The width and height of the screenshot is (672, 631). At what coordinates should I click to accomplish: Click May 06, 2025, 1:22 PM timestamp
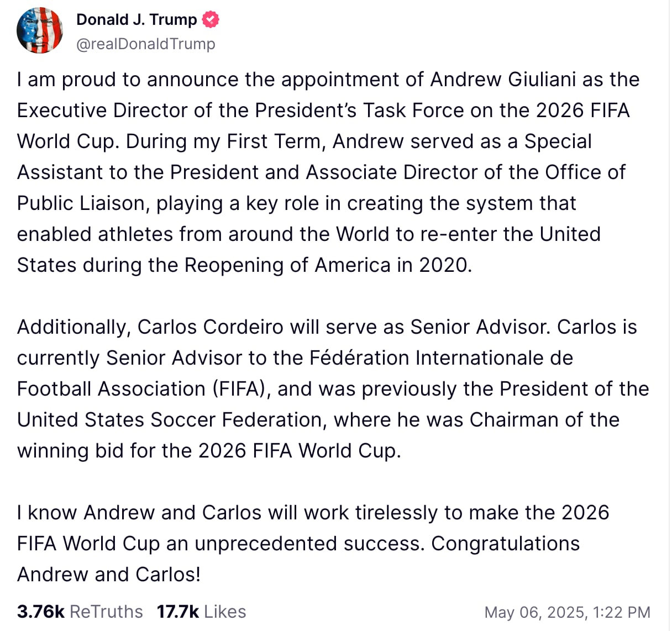[x=567, y=612]
